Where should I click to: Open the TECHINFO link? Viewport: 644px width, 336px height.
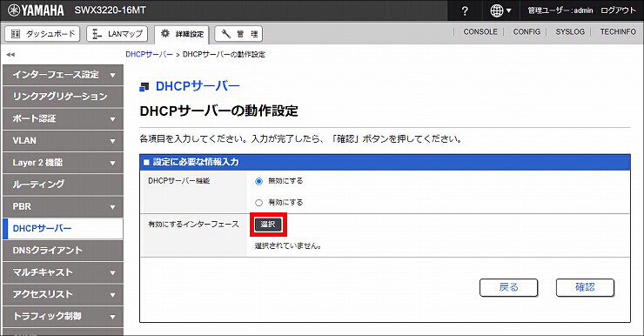tap(618, 31)
